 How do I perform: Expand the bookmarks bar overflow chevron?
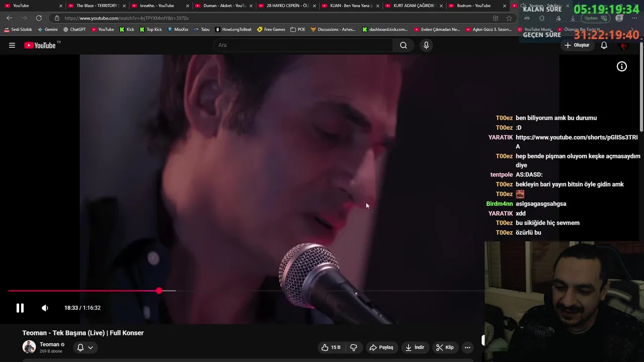coord(632,30)
